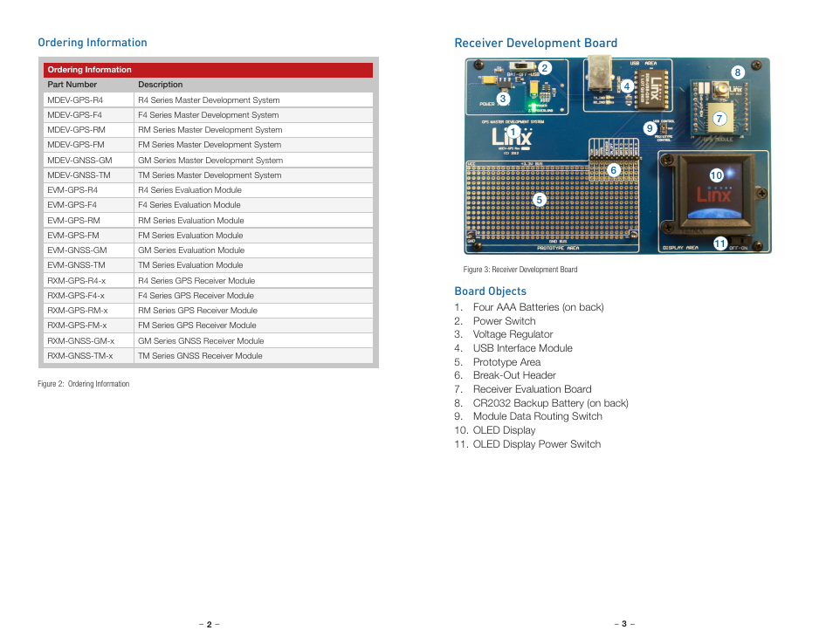833x644 pixels.
Task: Click callout number 6 on break-out header
Action: coord(614,170)
